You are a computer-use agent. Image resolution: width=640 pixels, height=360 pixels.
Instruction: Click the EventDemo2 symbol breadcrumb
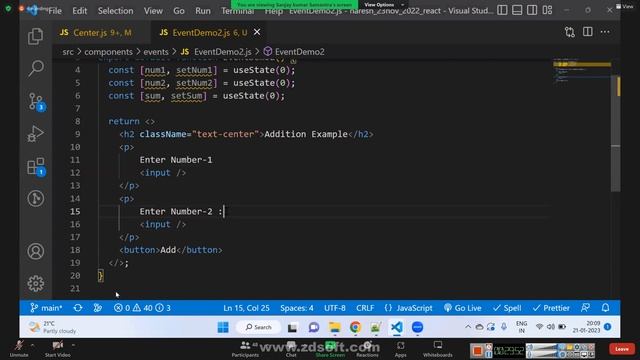click(294, 52)
